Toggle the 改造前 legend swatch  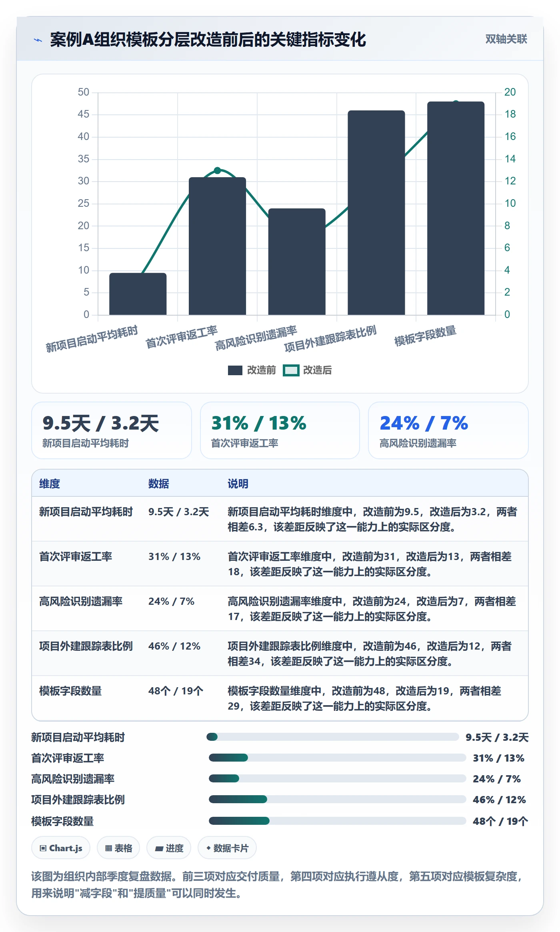(x=235, y=370)
